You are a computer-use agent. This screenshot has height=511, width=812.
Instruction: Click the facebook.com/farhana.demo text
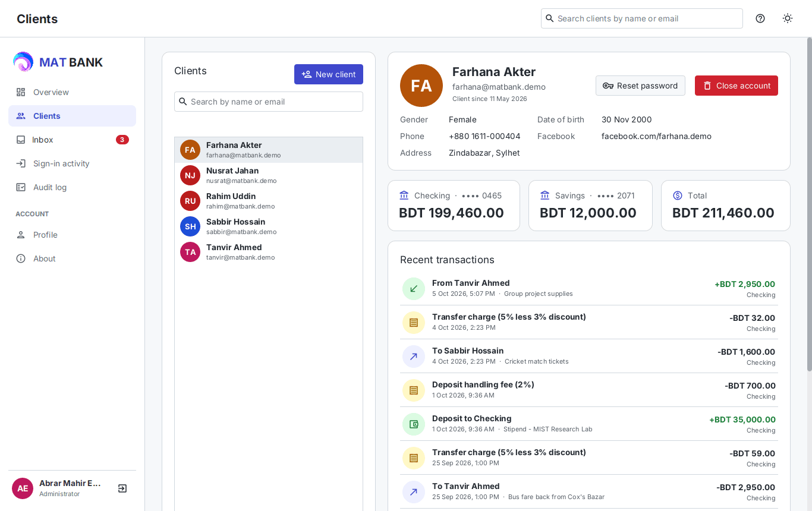click(656, 136)
